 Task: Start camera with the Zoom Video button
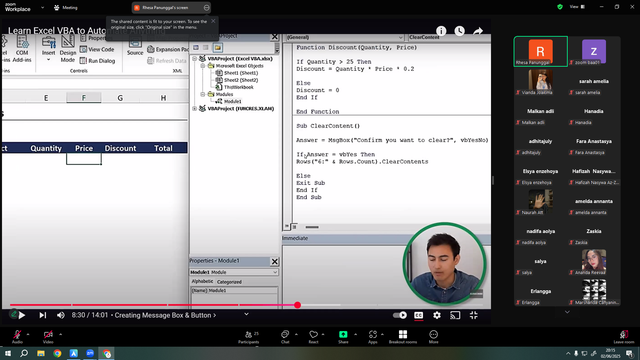[x=48, y=336]
